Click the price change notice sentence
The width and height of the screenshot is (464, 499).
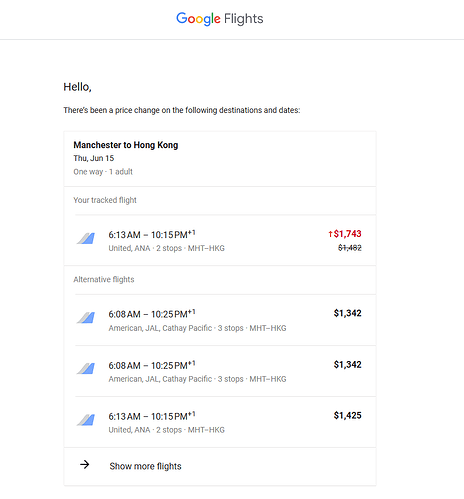[x=182, y=110]
